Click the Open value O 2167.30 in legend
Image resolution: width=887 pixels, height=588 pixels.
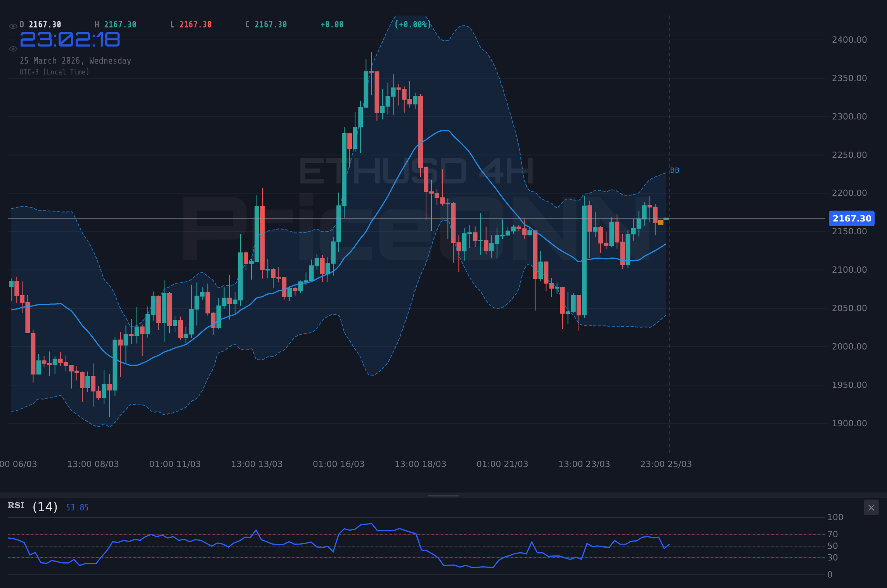[40, 24]
